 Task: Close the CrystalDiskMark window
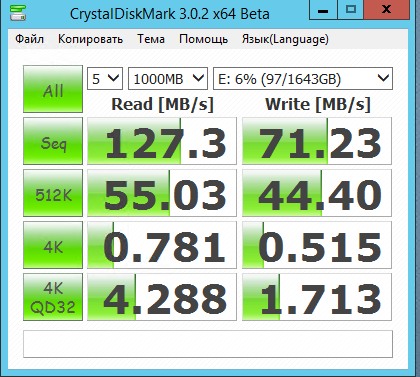[387, 10]
